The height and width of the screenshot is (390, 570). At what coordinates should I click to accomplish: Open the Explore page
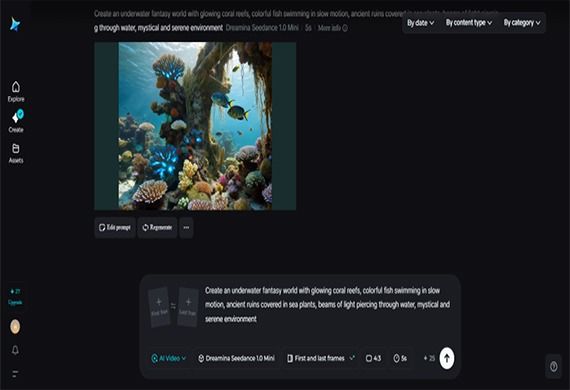16,92
